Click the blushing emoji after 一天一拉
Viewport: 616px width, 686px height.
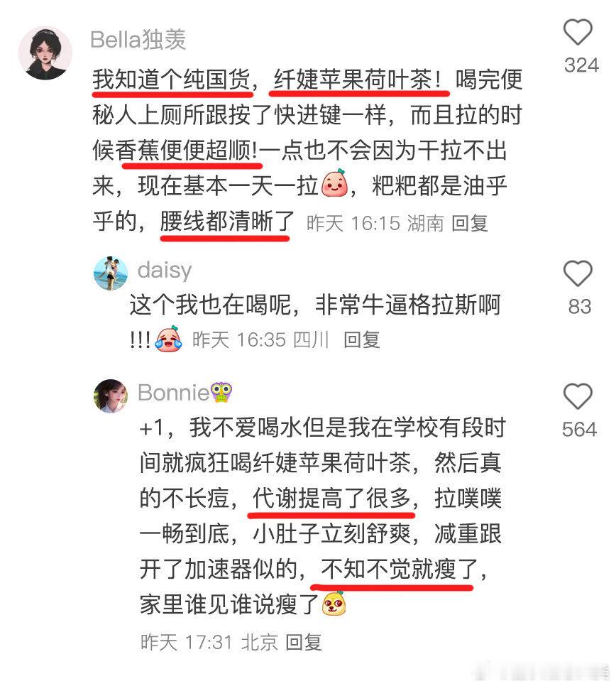[334, 183]
